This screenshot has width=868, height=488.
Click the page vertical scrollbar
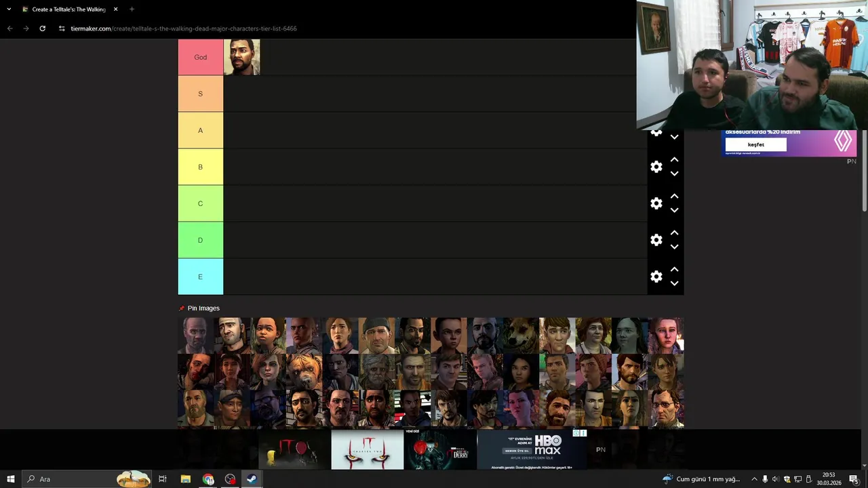click(864, 171)
